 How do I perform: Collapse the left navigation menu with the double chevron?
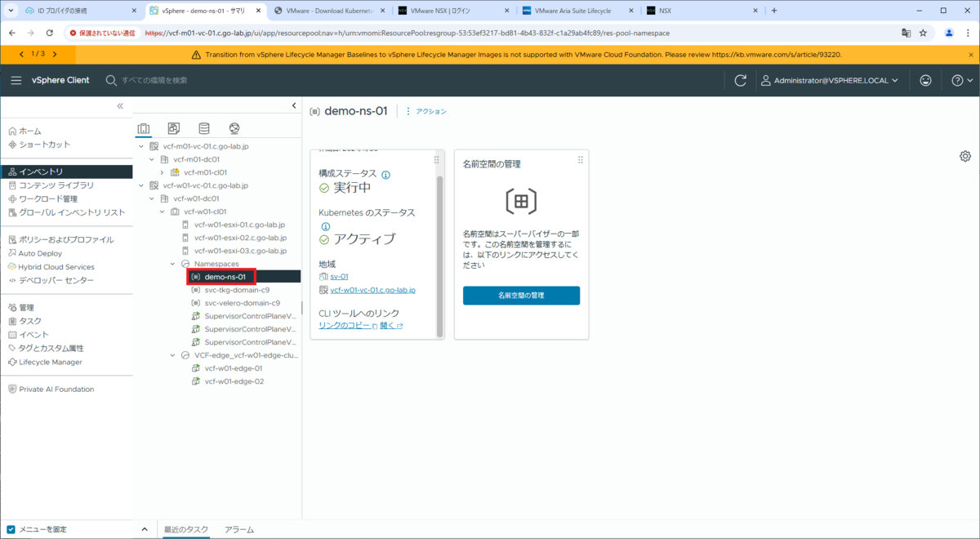pos(120,106)
